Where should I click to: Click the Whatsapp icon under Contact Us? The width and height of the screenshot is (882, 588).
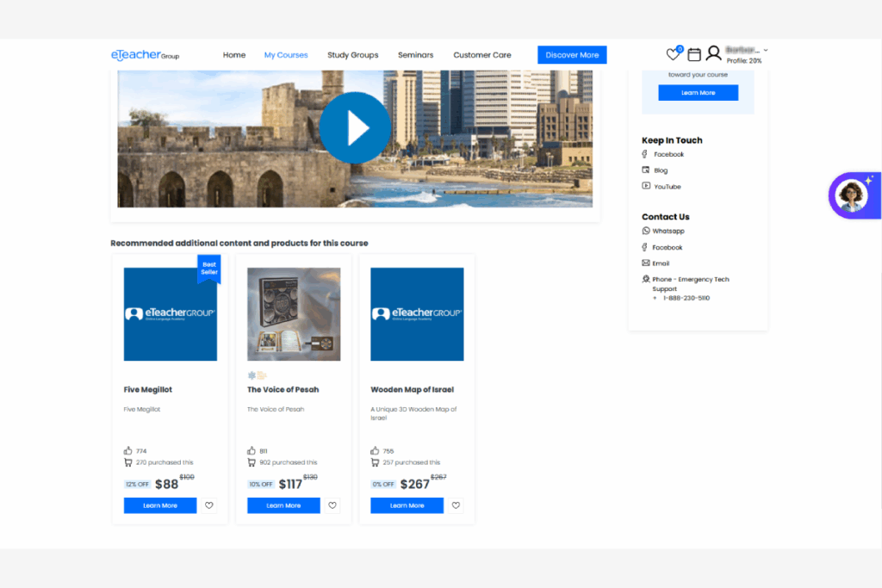[x=646, y=231]
